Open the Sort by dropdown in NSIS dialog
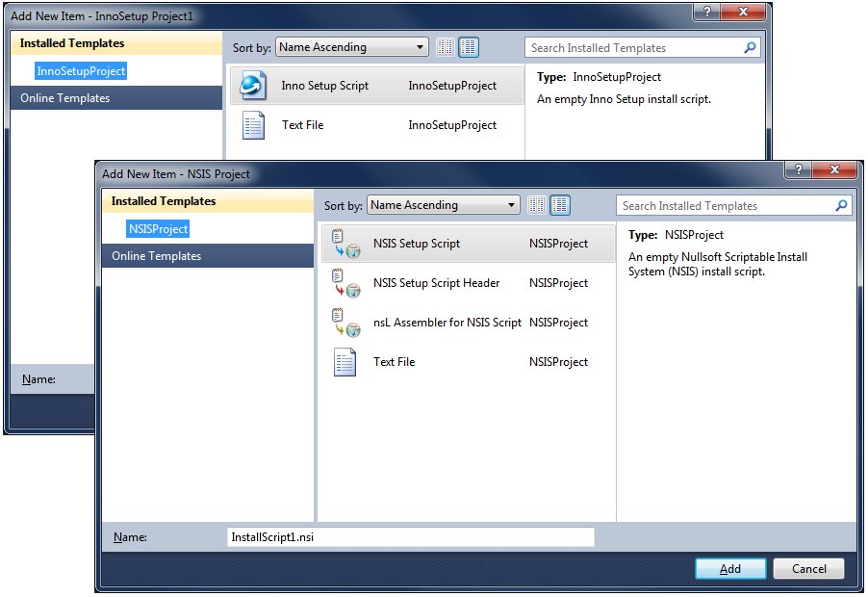The width and height of the screenshot is (868, 597). coord(444,205)
